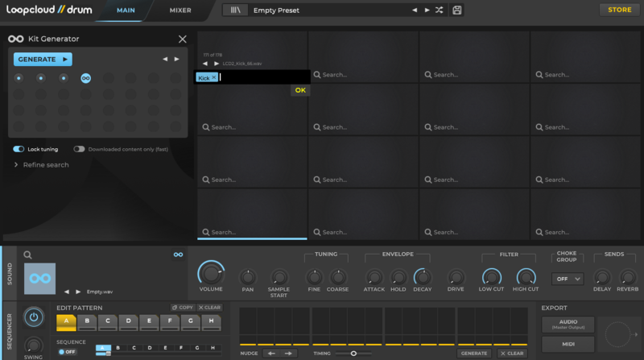Shuffle to a random preset
Viewport: 644px width, 360px height.
tap(439, 10)
